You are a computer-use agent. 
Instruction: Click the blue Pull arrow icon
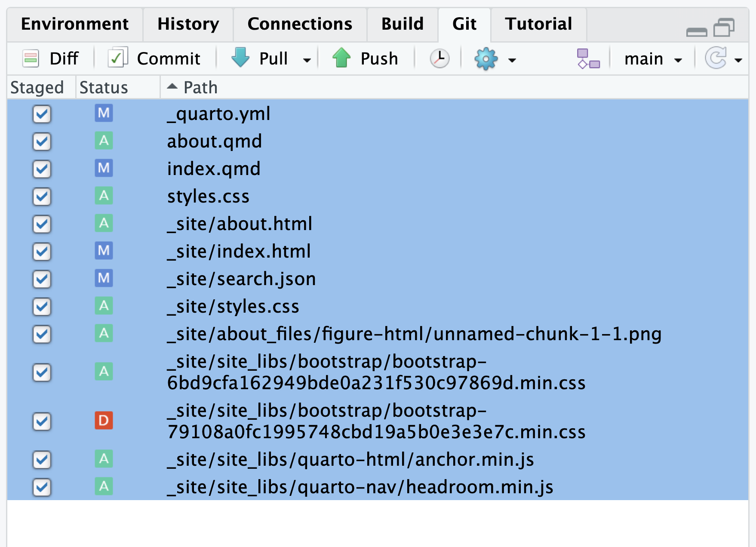click(240, 58)
